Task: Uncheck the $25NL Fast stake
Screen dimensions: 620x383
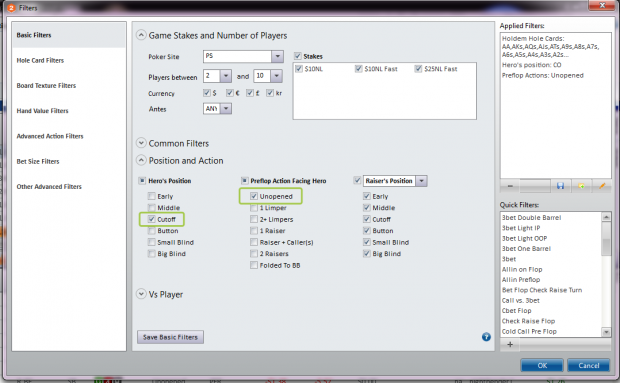Action: point(418,69)
